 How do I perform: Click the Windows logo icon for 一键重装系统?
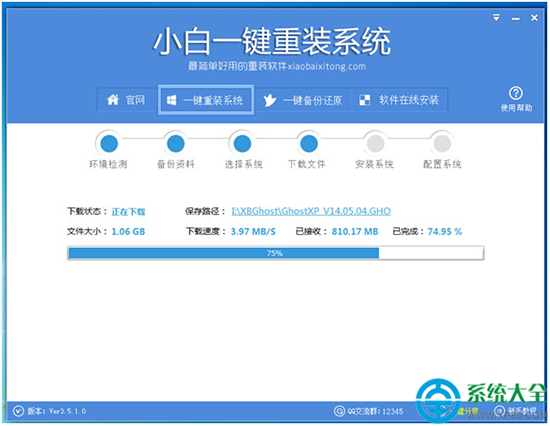pos(172,100)
